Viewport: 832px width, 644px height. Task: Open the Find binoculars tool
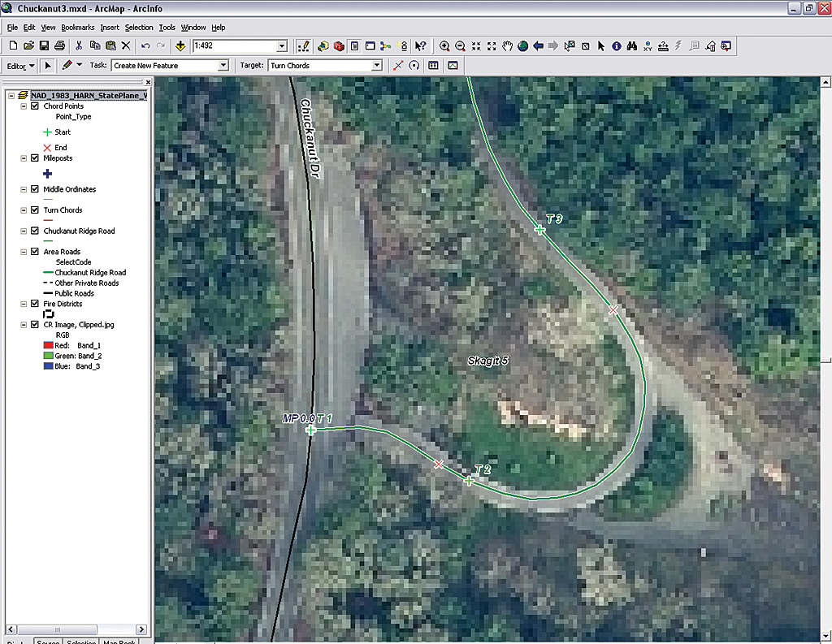pyautogui.click(x=631, y=46)
